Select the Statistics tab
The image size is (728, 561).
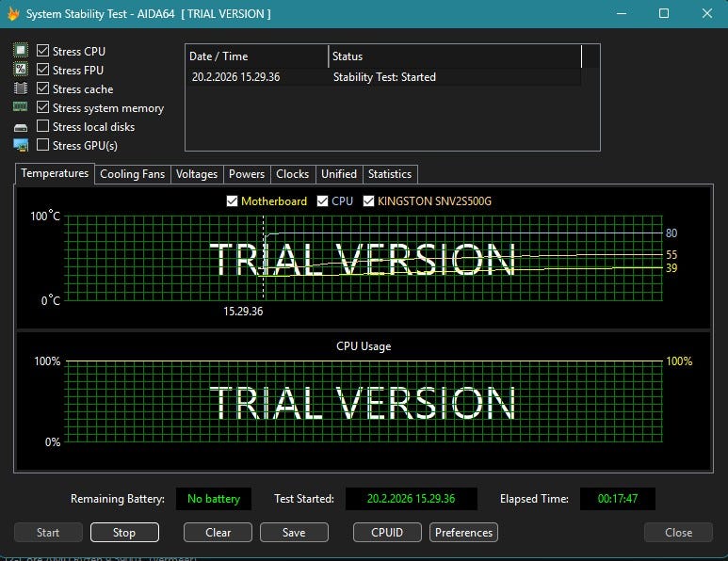(x=389, y=174)
